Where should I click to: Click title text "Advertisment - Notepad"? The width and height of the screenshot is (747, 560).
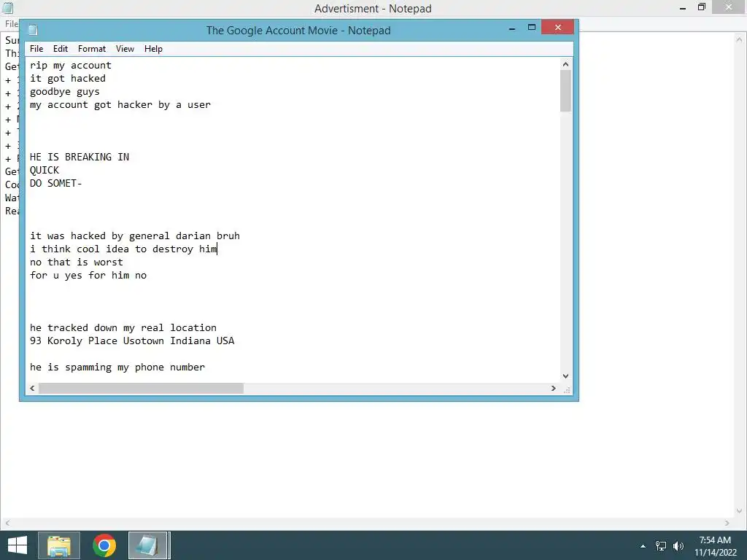point(373,9)
